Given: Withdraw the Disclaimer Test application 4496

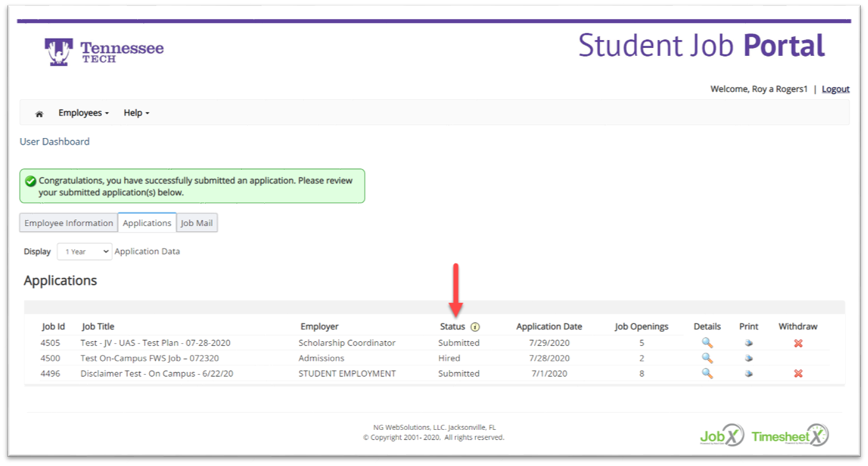Looking at the screenshot, I should tap(798, 373).
